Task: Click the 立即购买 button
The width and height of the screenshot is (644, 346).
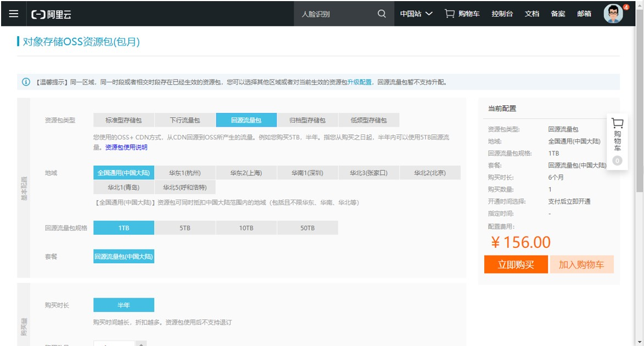Action: [x=516, y=265]
